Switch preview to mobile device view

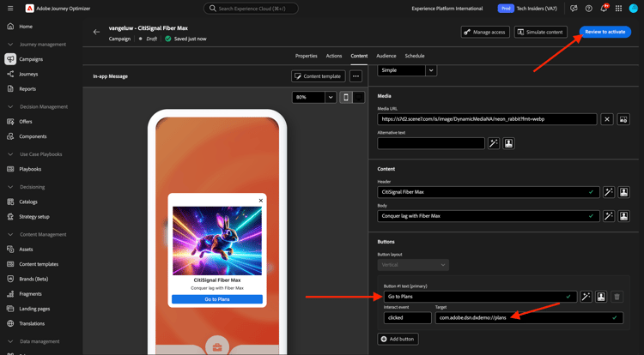pos(346,97)
